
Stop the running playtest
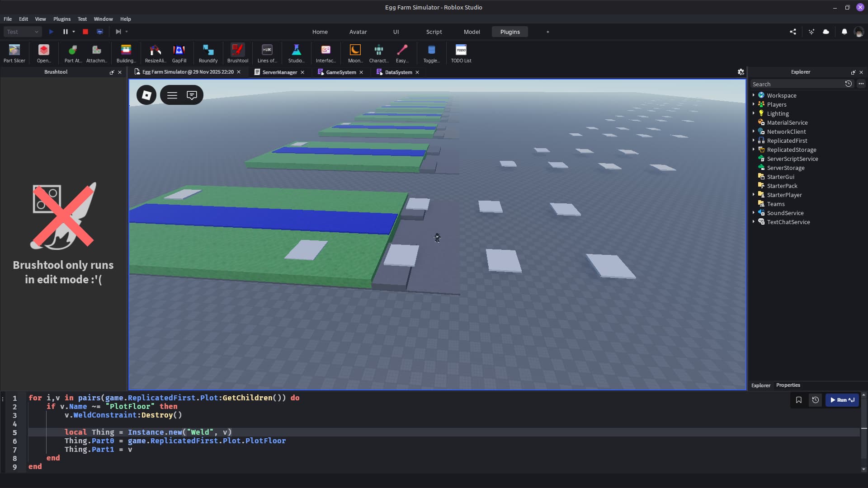coord(85,32)
